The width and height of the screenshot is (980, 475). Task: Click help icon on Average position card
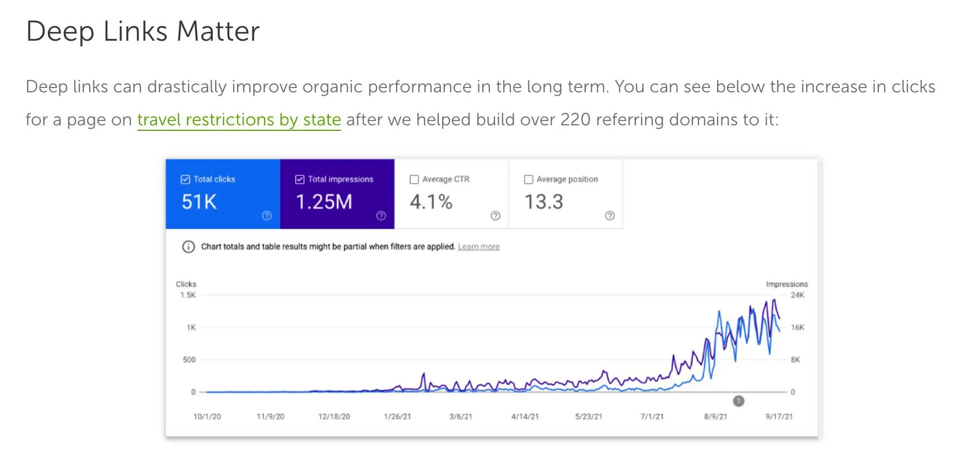pos(610,216)
